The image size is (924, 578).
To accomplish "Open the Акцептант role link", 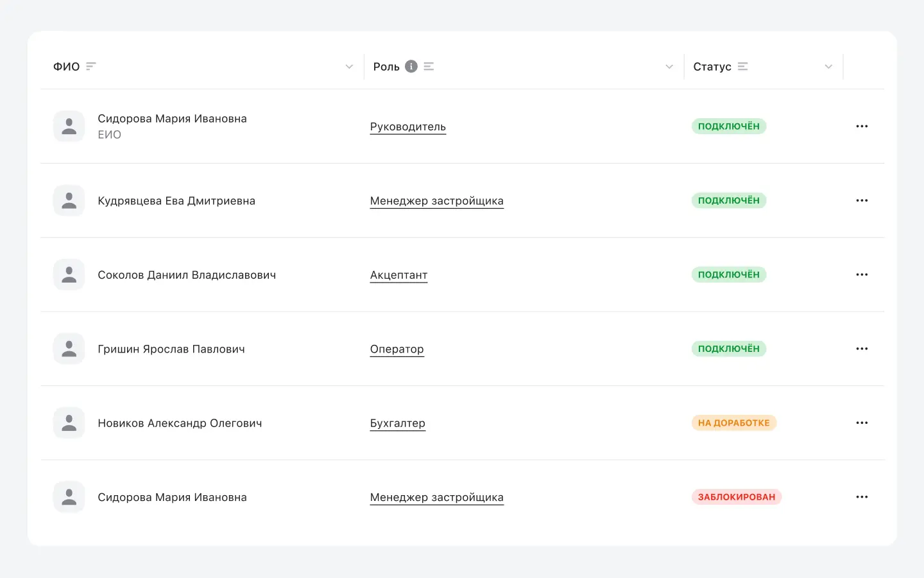I will 398,275.
